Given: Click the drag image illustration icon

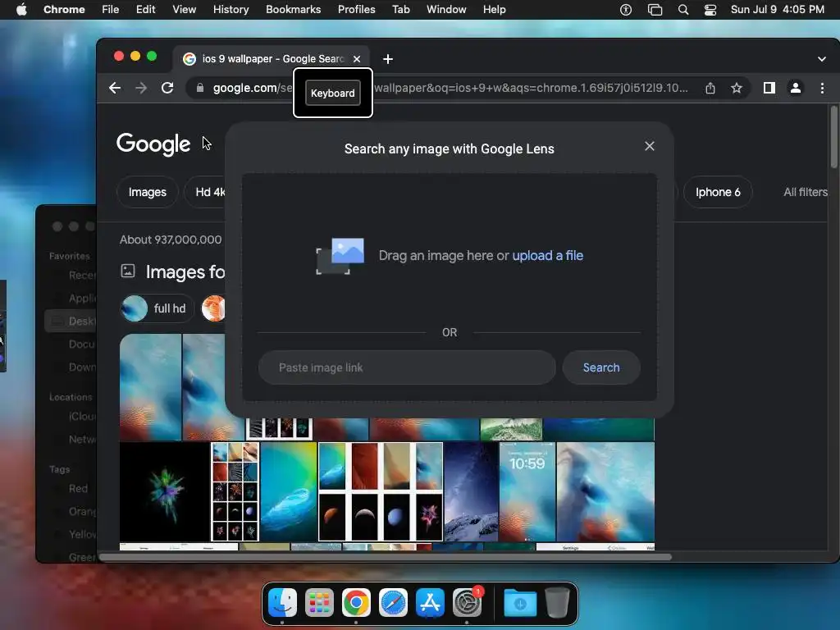Looking at the screenshot, I should [x=340, y=256].
